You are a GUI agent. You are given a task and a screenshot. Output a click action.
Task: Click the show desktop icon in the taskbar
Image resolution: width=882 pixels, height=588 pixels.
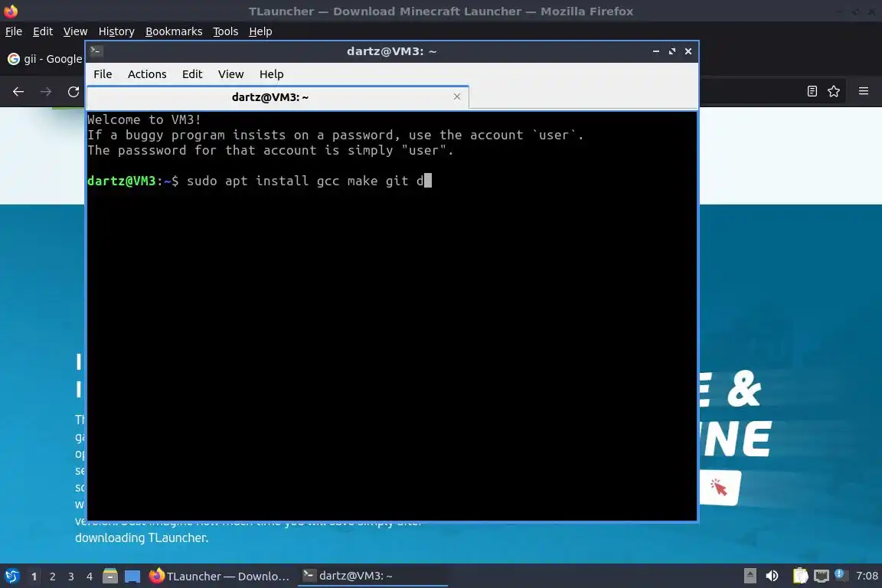(132, 577)
